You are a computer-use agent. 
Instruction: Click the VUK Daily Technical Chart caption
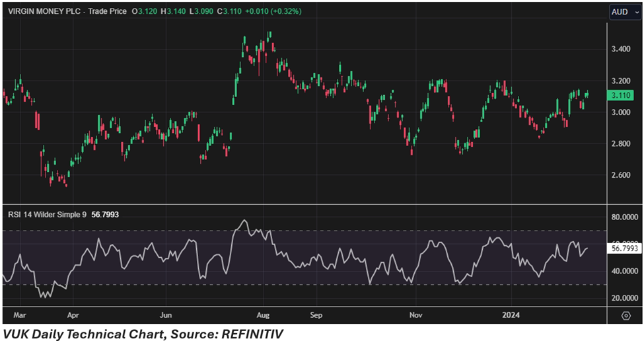[x=143, y=334]
